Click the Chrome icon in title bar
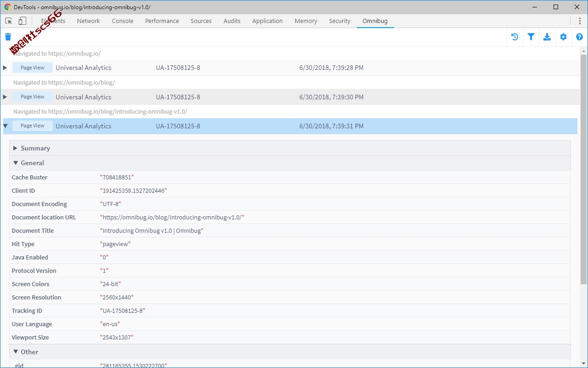The image size is (588, 368). (x=7, y=7)
